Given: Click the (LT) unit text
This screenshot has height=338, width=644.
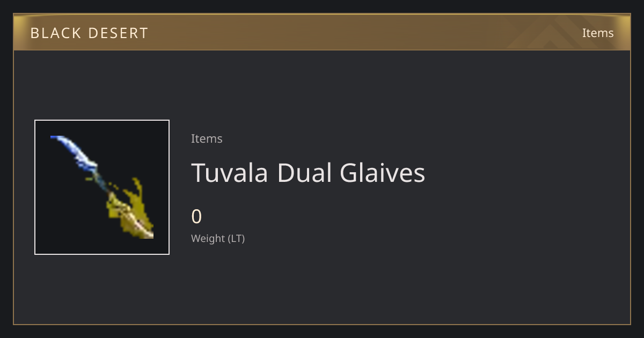Looking at the screenshot, I should click(237, 238).
